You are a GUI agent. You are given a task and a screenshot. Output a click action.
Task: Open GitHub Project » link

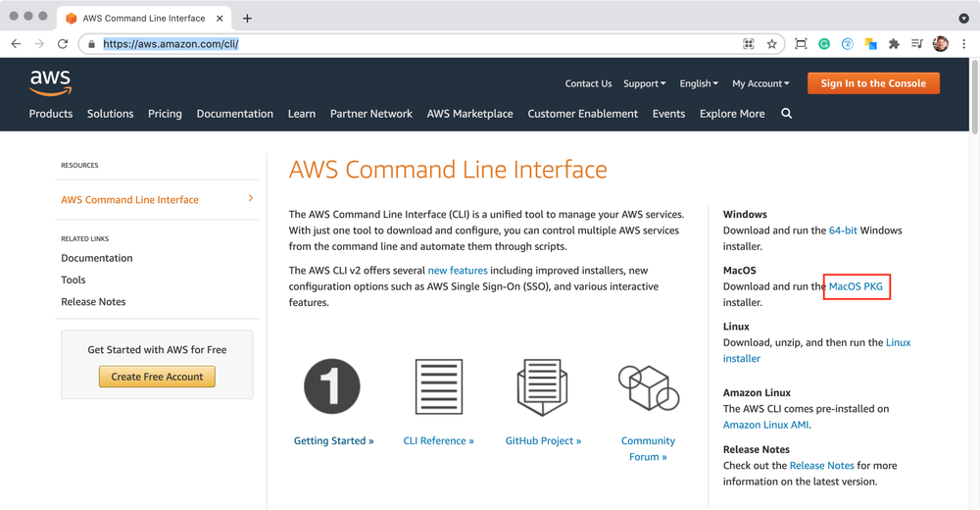pyautogui.click(x=543, y=440)
